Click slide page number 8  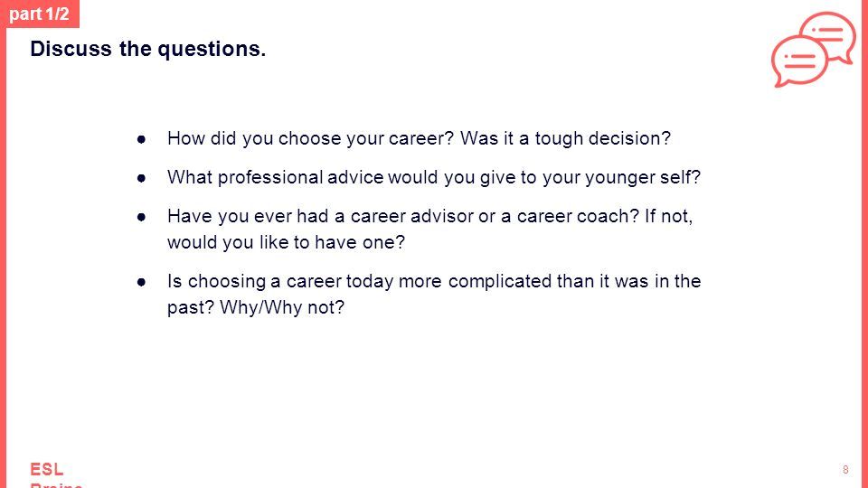[845, 470]
